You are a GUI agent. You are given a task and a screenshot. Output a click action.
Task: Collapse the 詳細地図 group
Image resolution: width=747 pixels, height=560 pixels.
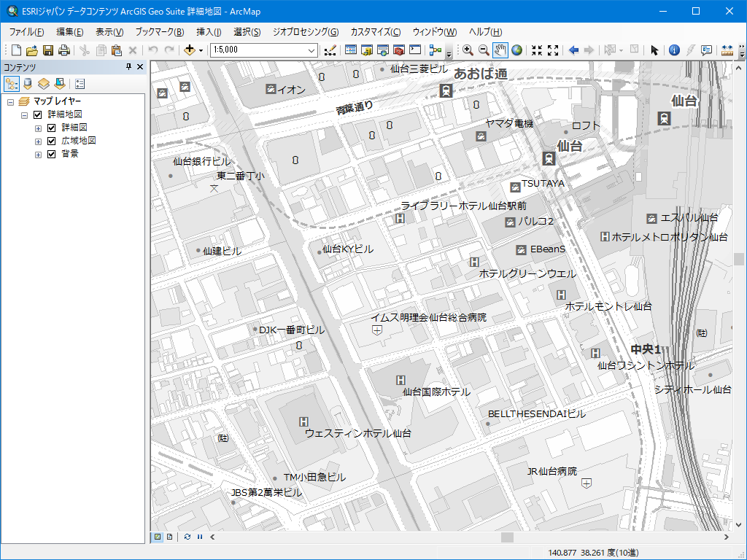pos(24,115)
